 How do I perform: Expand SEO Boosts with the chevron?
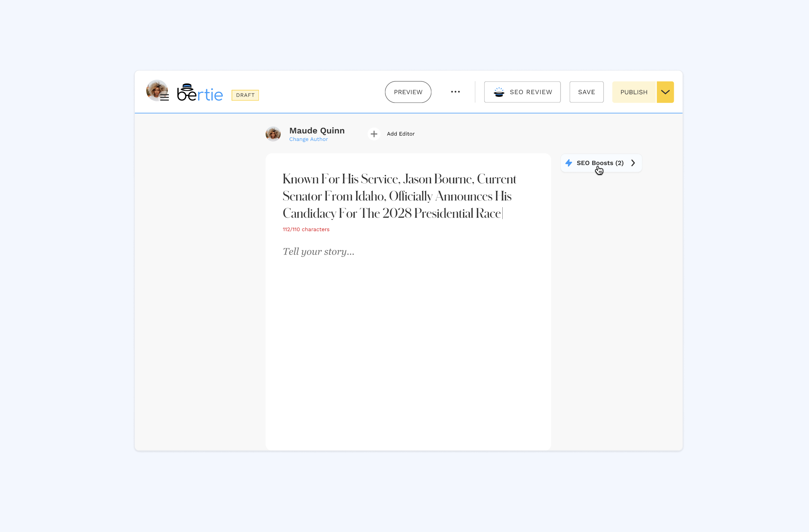pos(633,163)
